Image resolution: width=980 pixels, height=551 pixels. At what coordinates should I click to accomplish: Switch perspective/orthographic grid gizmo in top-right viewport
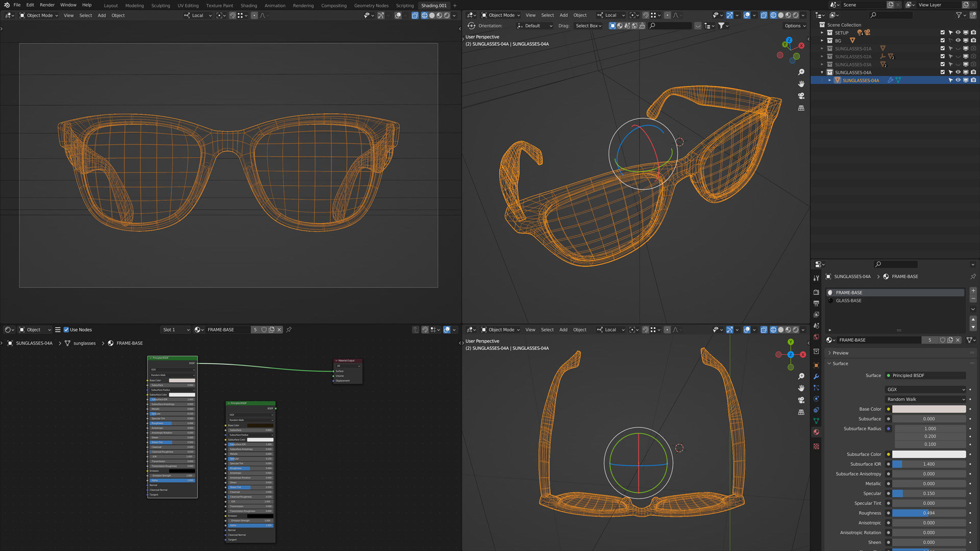click(x=801, y=108)
